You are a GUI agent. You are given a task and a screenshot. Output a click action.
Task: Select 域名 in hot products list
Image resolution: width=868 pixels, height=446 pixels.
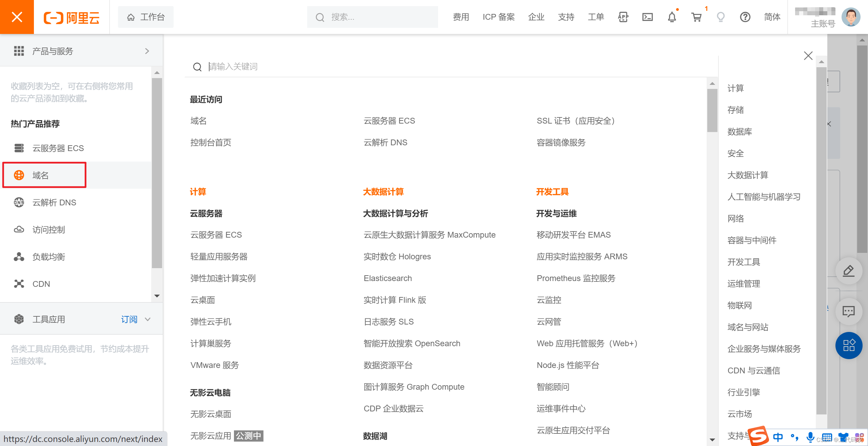click(41, 175)
